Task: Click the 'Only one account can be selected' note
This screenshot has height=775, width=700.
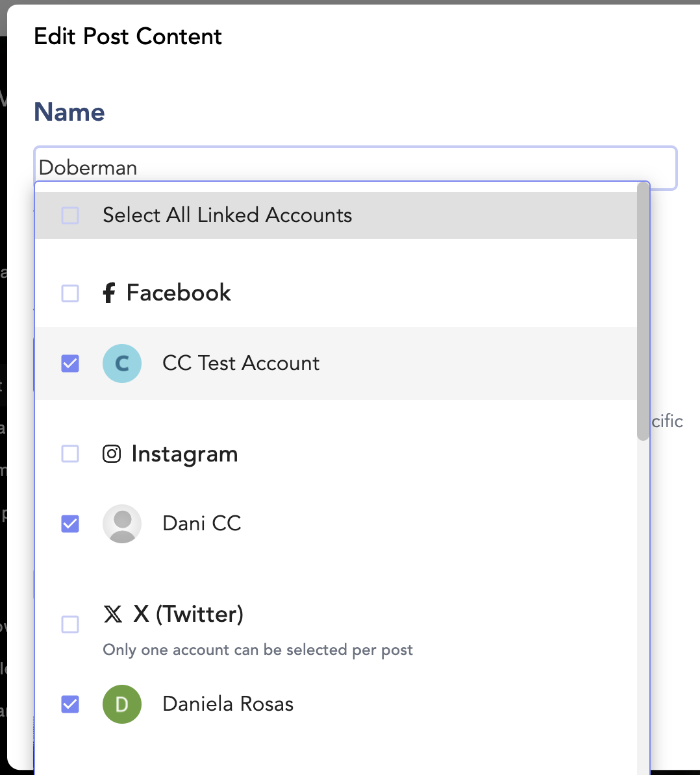Action: [258, 650]
